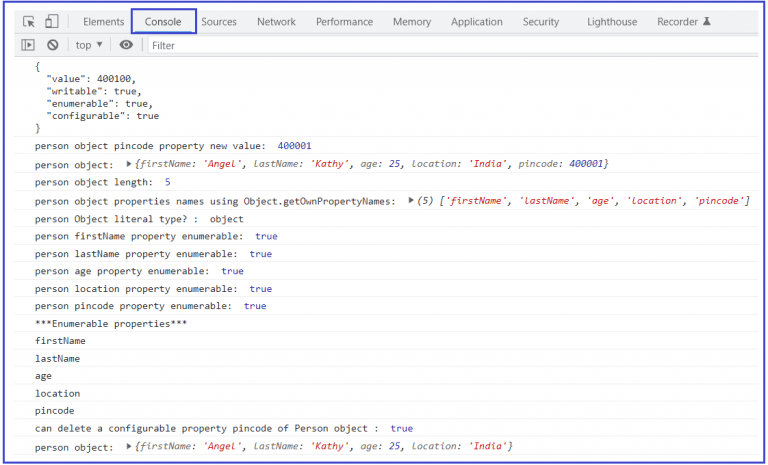The height and width of the screenshot is (465, 768).
Task: Open the Security tab
Action: pyautogui.click(x=541, y=22)
